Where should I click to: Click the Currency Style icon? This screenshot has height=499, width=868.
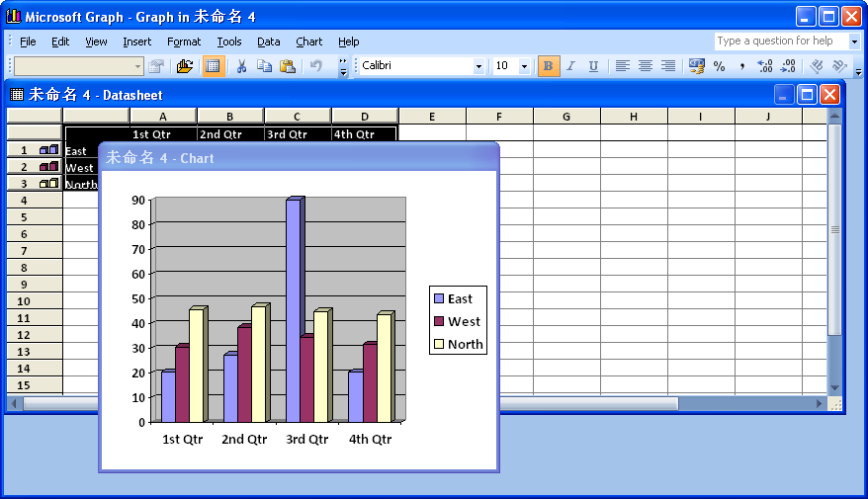tap(697, 66)
